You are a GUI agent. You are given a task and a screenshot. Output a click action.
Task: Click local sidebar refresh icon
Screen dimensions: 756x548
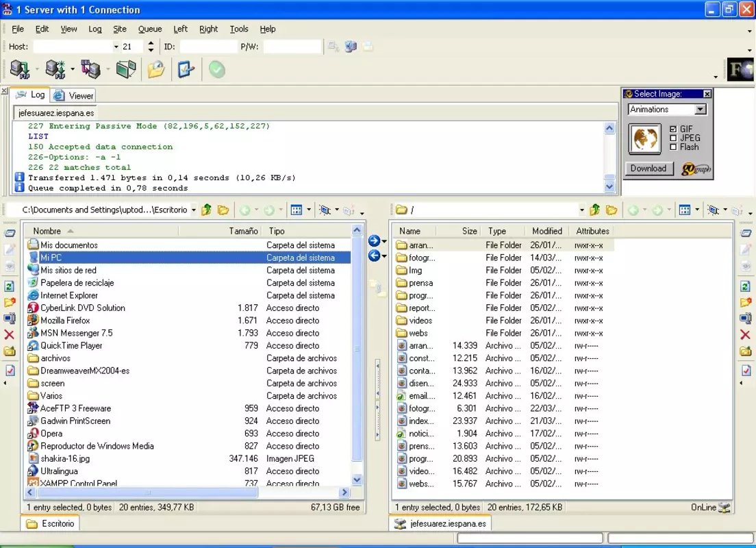[x=9, y=286]
